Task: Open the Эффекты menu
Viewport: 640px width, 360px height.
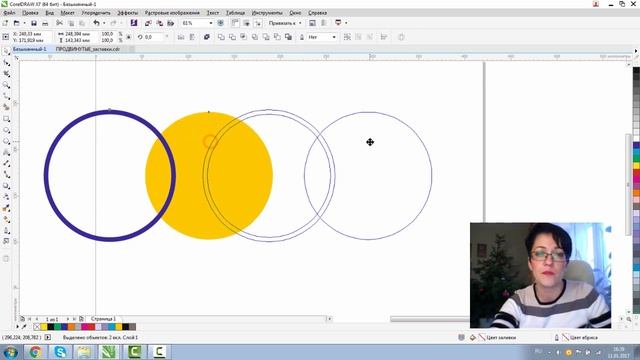Action: tap(128, 13)
